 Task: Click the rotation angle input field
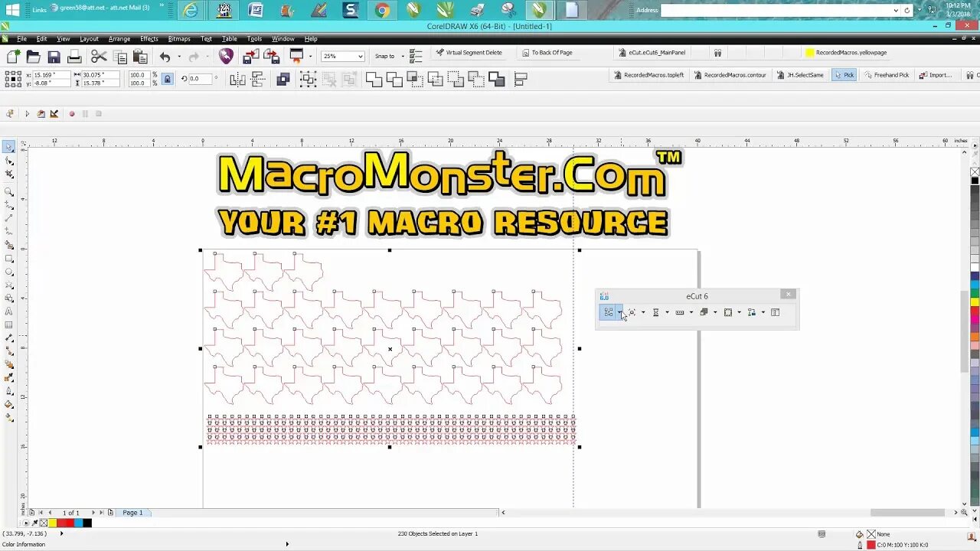point(199,79)
